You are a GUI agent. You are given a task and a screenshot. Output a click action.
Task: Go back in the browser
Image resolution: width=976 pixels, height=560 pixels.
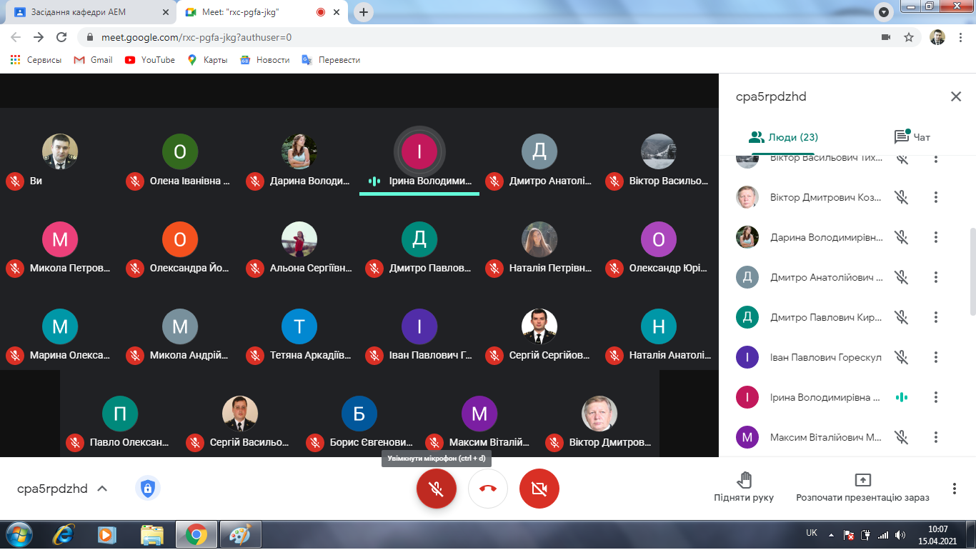point(16,37)
